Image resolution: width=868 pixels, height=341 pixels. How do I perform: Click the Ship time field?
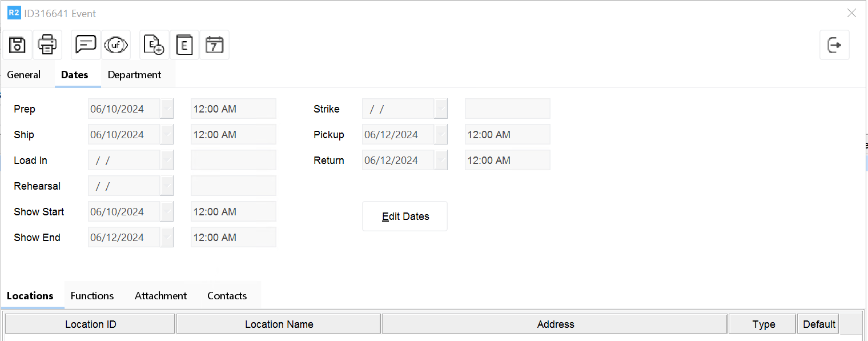pyautogui.click(x=233, y=134)
